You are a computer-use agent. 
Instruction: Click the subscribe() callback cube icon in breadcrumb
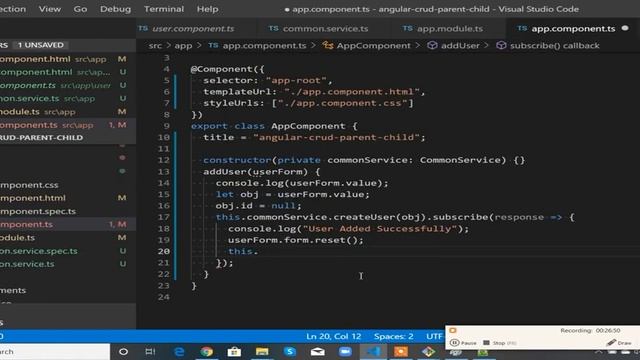[x=501, y=45]
